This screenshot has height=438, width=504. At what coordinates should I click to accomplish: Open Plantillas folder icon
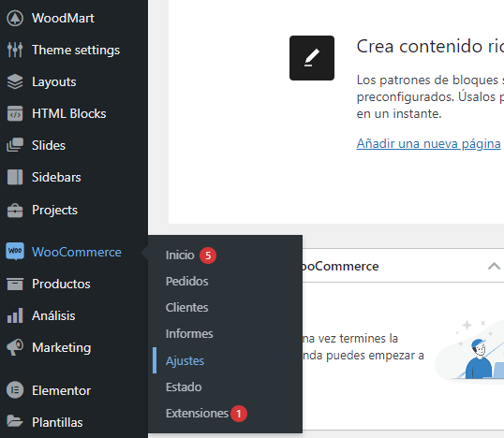coord(15,421)
